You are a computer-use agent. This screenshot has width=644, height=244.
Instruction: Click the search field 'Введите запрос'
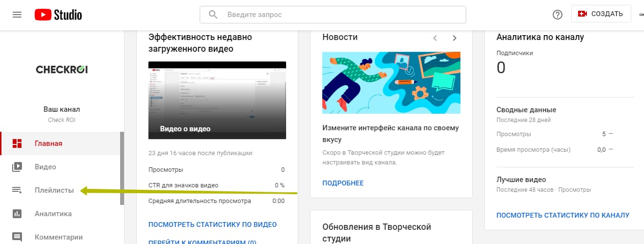[x=332, y=15]
